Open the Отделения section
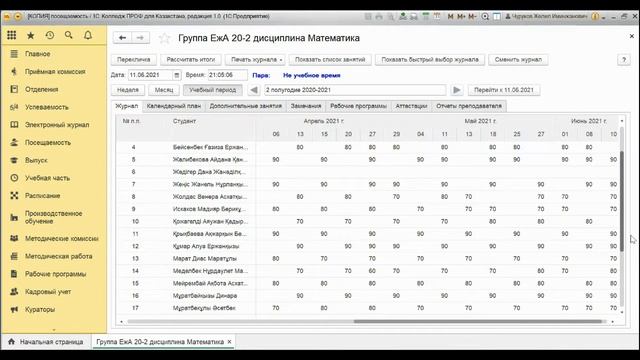Screen dimensions: 640x360 click(x=41, y=89)
